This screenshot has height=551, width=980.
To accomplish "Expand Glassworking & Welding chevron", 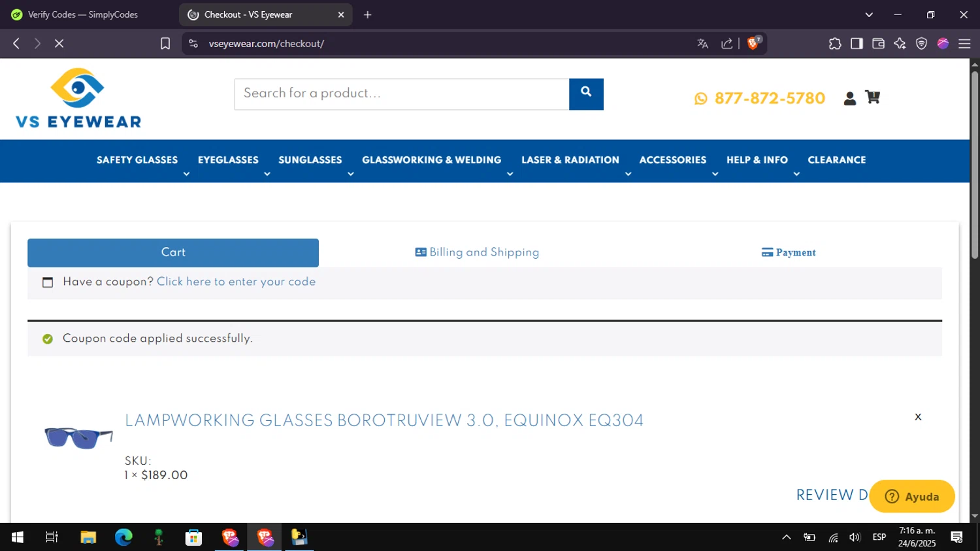I will (510, 174).
